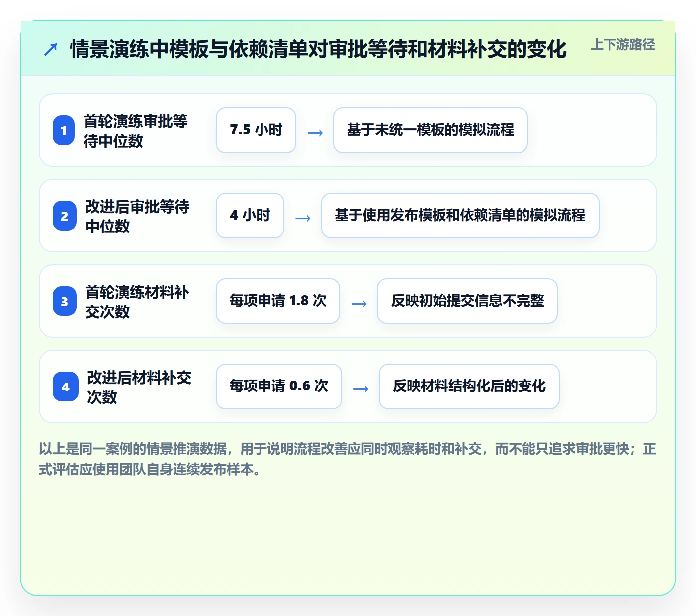Image resolution: width=696 pixels, height=616 pixels.
Task: Click the arrow after 每项申请 1.8 次
Action: coord(359,304)
